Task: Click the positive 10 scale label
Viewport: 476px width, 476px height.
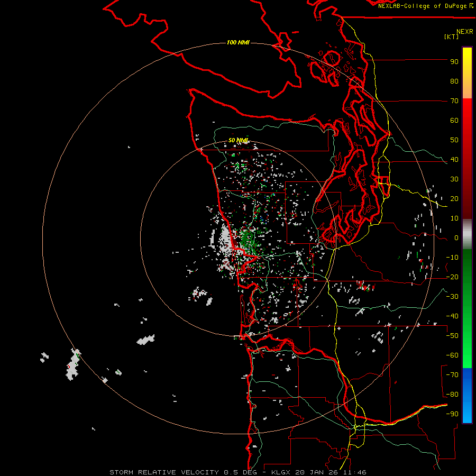Action: 454,218
